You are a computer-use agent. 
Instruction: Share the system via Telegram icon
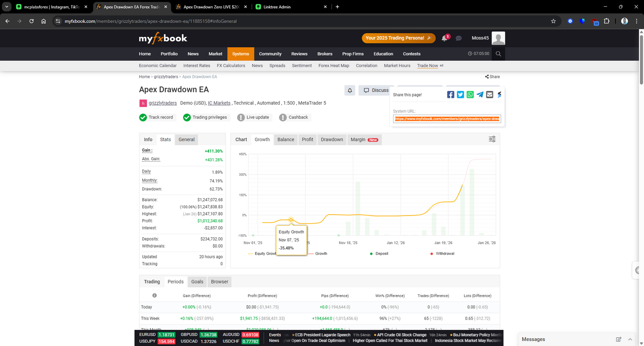480,94
